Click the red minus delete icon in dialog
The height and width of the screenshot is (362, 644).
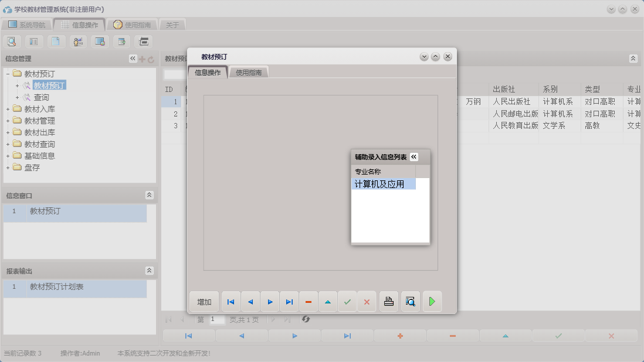pos(309,302)
